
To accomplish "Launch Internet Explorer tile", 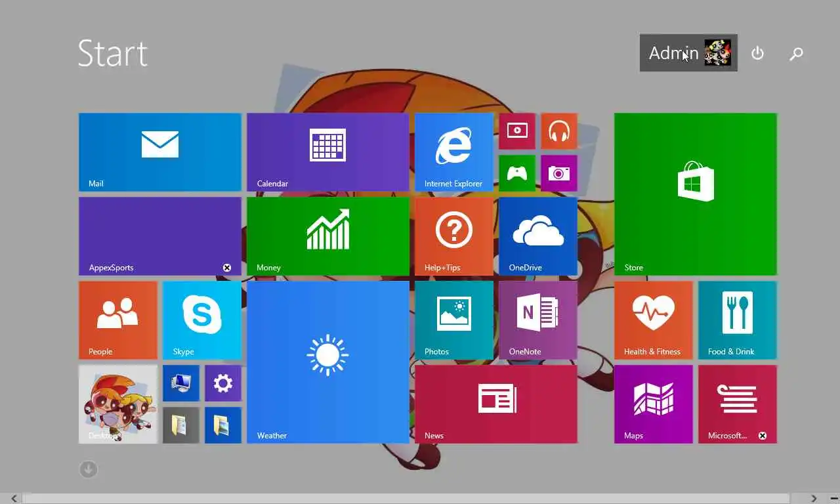I will click(x=454, y=152).
